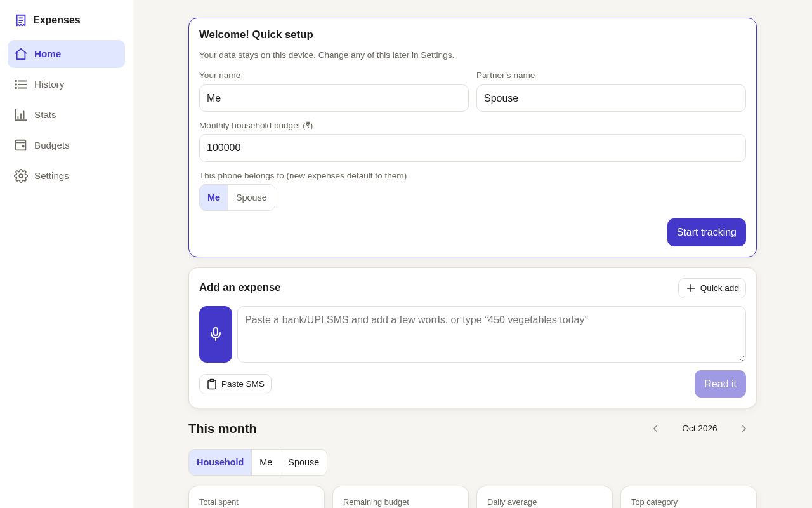Open Quick add for a new expense
This screenshot has width=812, height=508.
coord(712,288)
